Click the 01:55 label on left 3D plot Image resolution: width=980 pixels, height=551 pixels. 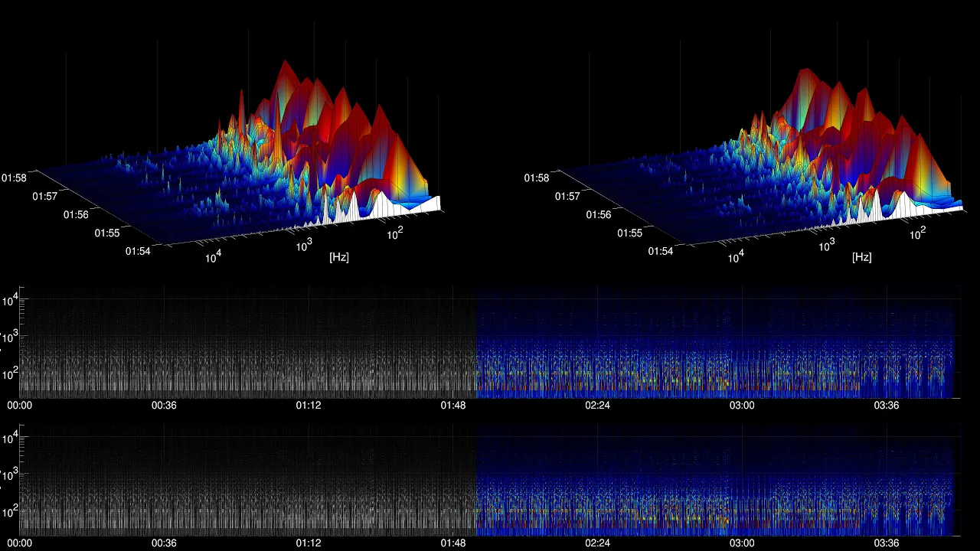(x=107, y=232)
